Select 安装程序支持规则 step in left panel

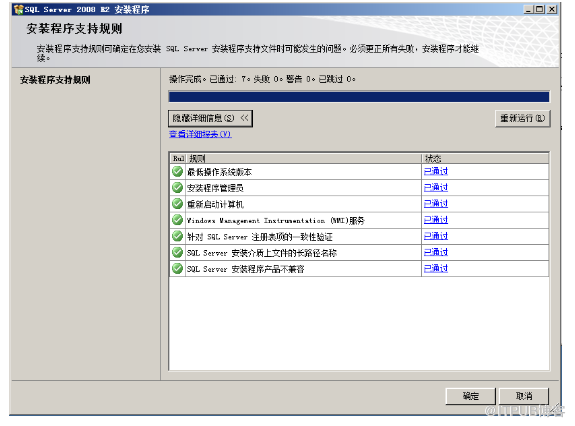55,80
